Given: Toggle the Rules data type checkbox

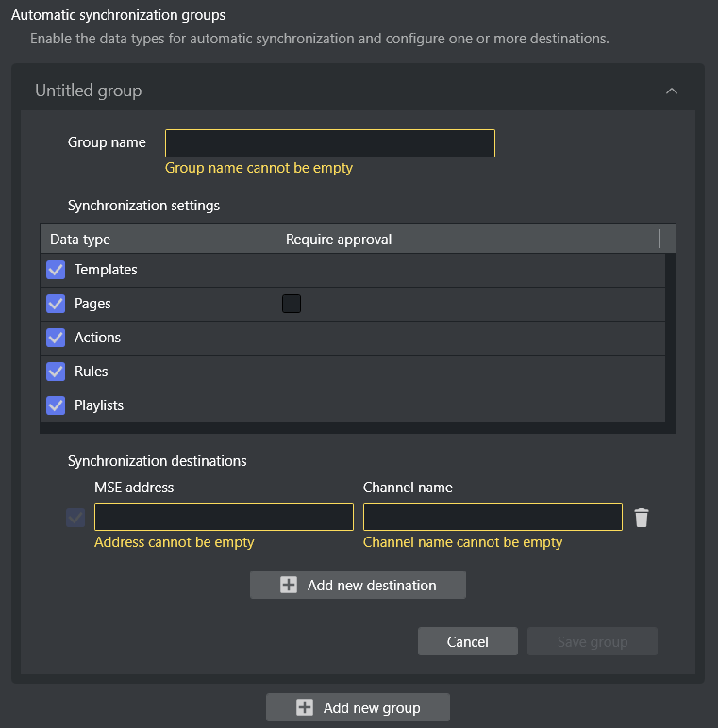Looking at the screenshot, I should 56,372.
